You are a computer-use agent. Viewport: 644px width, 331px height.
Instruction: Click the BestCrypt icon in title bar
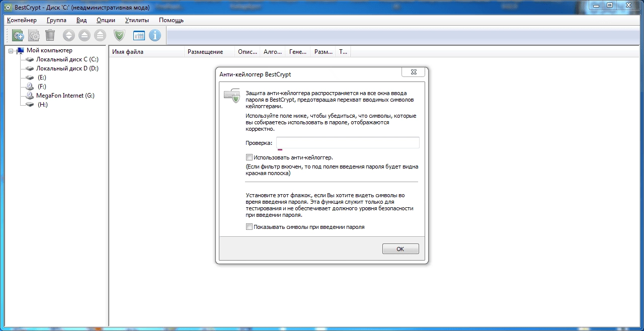click(8, 7)
